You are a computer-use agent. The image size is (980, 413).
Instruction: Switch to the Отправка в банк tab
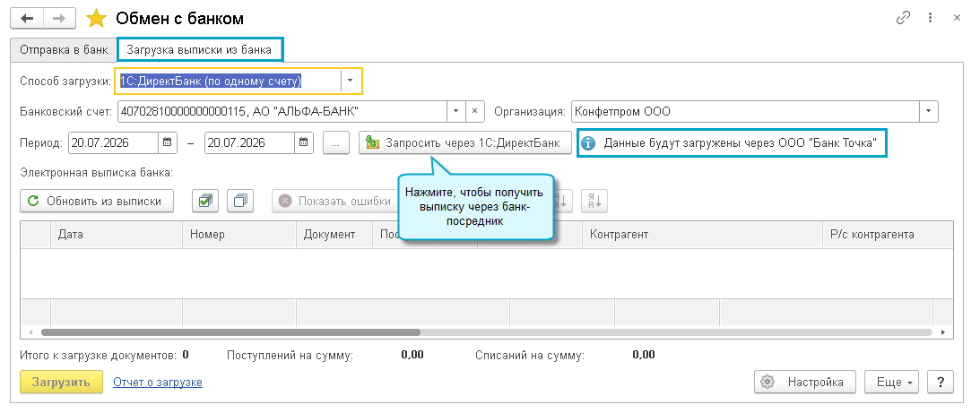[x=65, y=50]
